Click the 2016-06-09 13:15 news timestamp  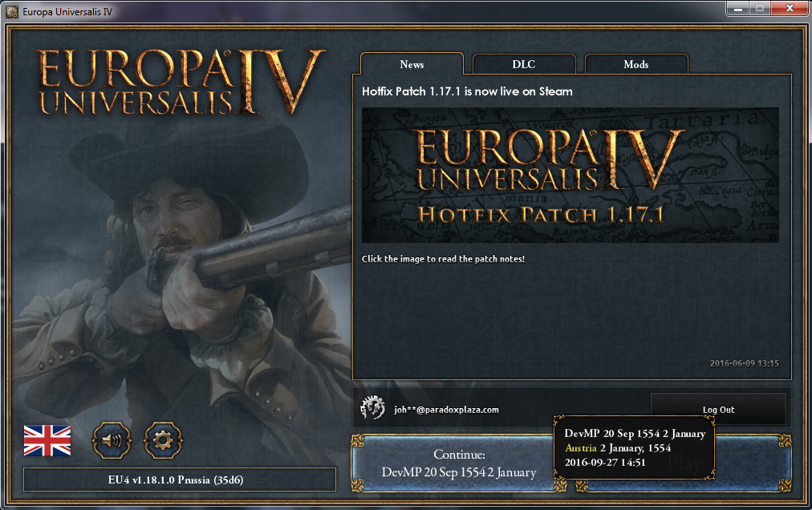click(744, 363)
